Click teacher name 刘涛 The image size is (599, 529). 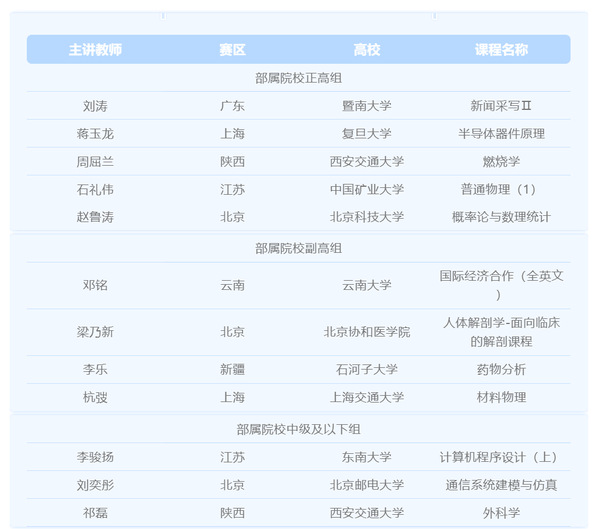95,106
